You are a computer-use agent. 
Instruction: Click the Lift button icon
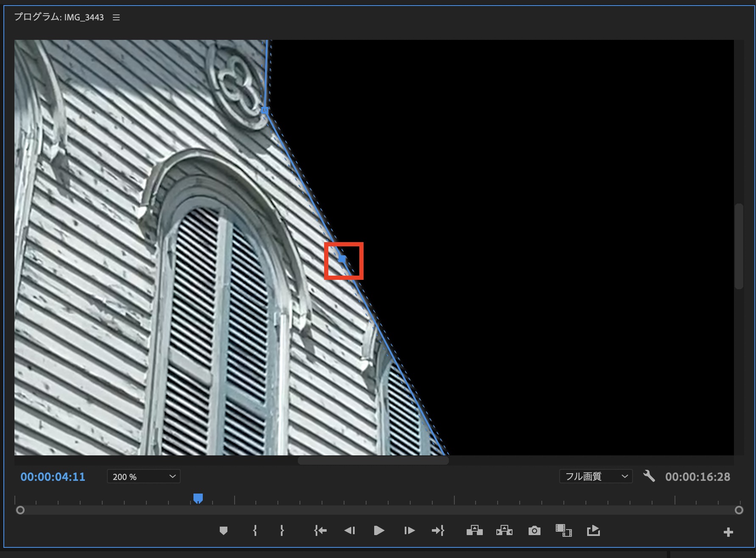coord(474,530)
